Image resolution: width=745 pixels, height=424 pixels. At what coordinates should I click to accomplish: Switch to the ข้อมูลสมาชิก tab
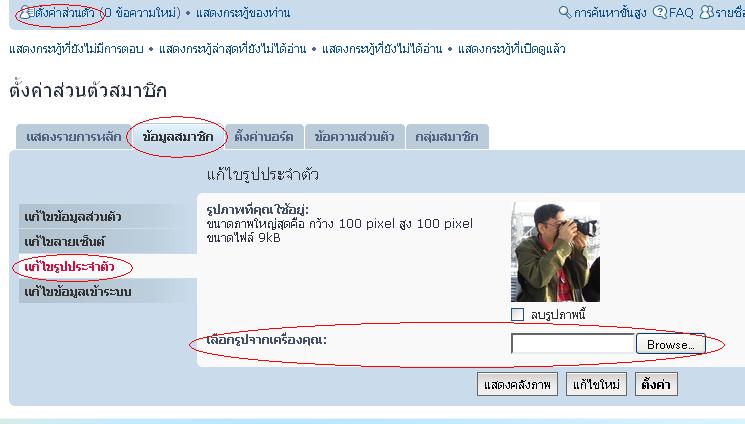point(177,136)
